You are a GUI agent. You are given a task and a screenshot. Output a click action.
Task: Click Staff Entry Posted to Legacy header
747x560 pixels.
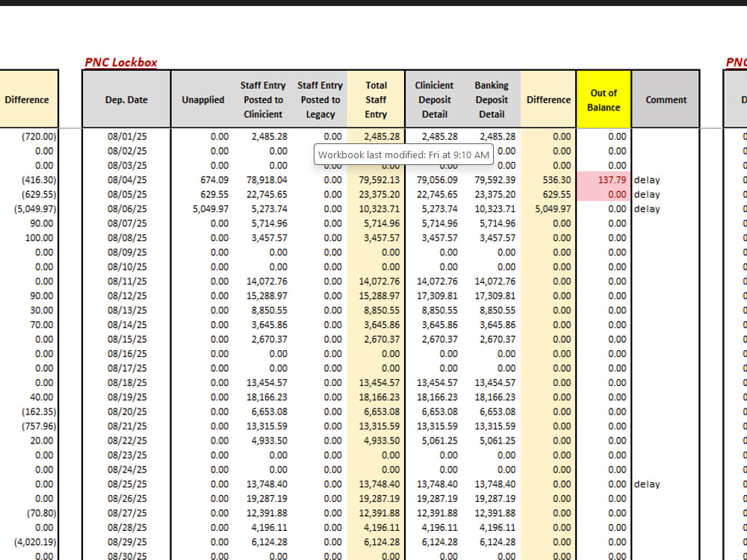320,99
